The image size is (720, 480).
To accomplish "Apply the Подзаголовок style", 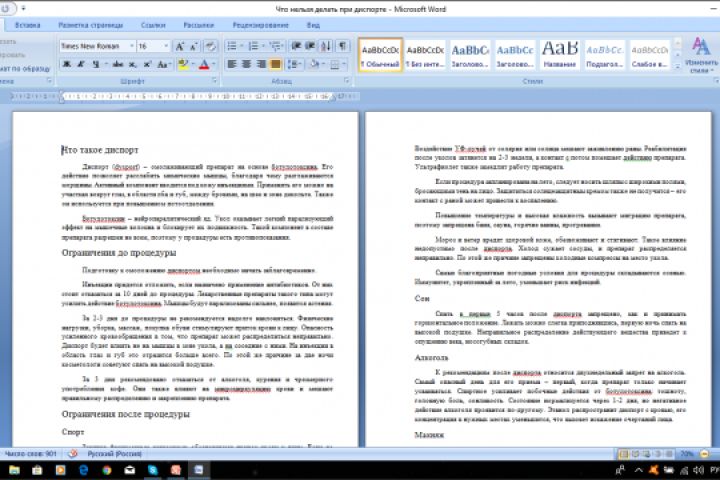I will (x=605, y=55).
